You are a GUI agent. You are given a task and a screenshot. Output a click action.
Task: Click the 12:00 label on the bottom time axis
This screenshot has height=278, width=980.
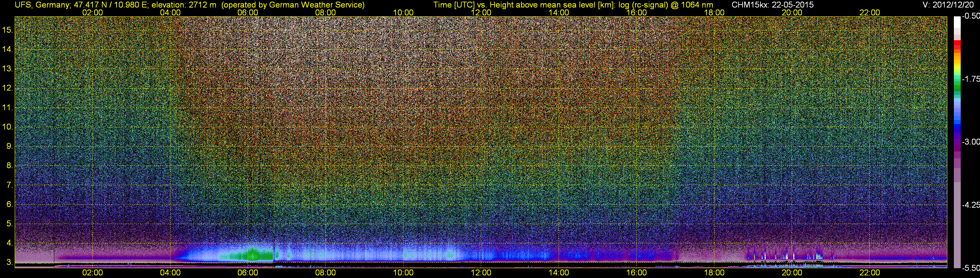pos(481,273)
